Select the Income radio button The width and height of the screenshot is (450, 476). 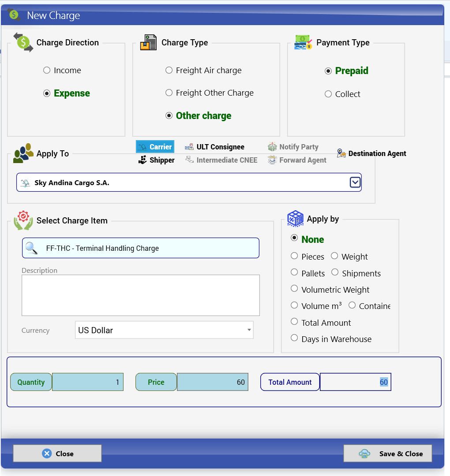pyautogui.click(x=47, y=70)
